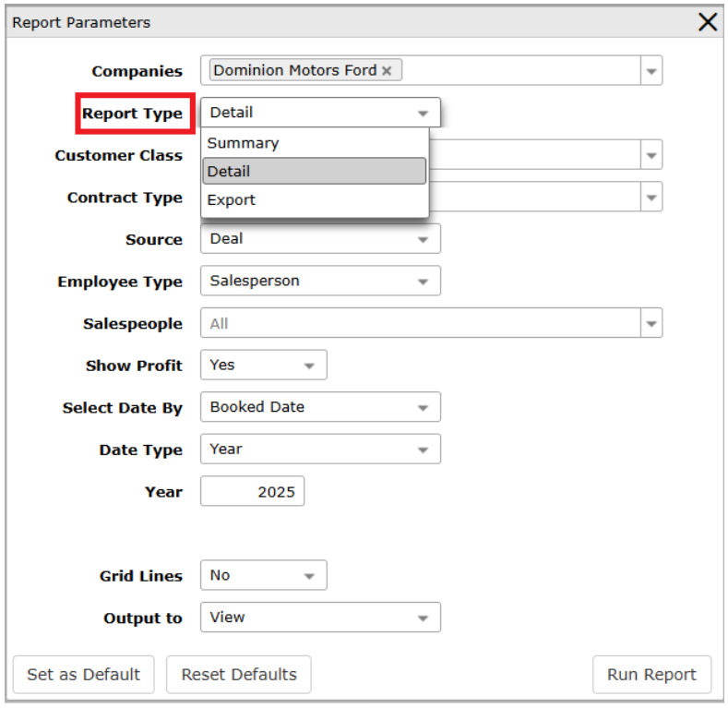The image size is (728, 708).
Task: Open the Contract Type dropdown arrow
Action: 651,198
